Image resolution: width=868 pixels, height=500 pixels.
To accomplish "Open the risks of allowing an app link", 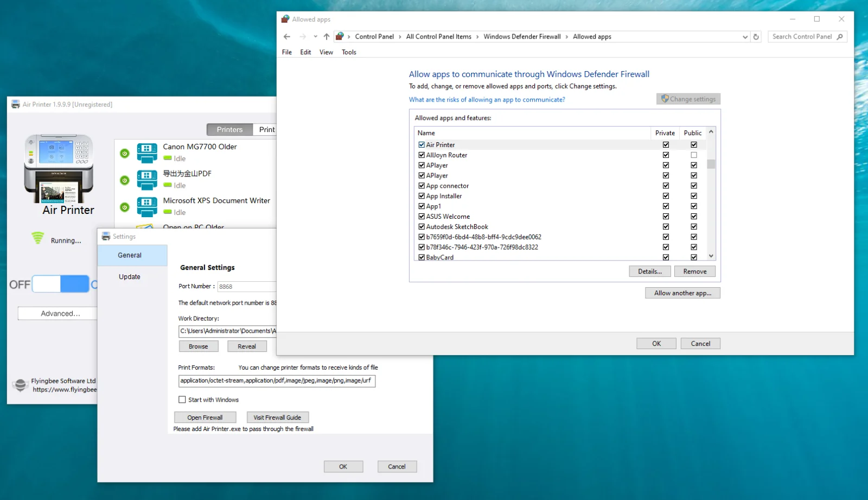I will click(x=487, y=100).
